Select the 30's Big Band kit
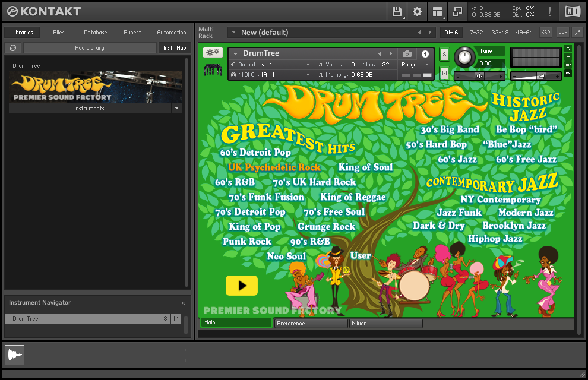Viewport: 588px width, 380px height. coord(450,129)
